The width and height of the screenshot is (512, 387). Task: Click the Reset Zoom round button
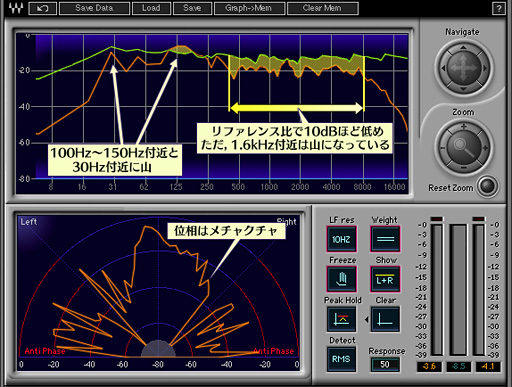pos(487,186)
